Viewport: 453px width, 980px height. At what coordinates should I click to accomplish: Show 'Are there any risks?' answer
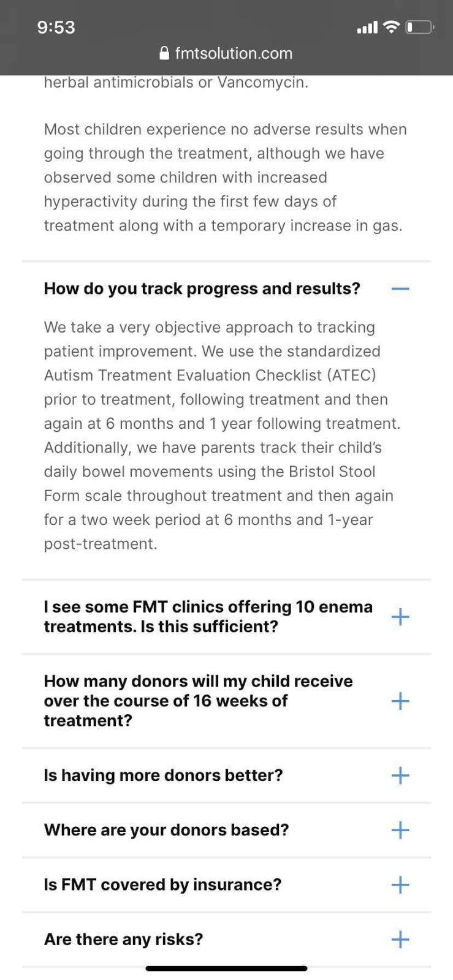pyautogui.click(x=123, y=939)
